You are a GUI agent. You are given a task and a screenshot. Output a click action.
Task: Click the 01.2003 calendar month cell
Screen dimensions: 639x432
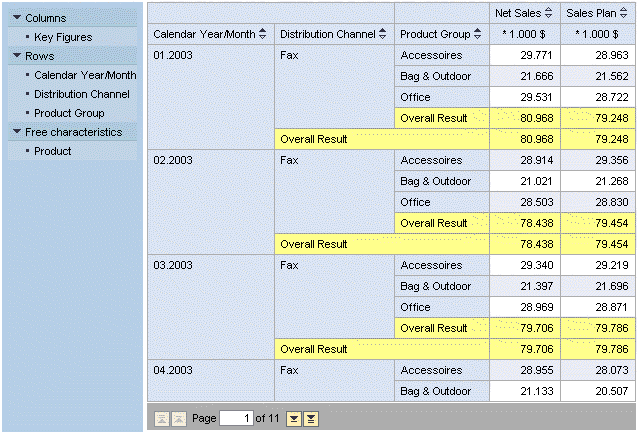click(172, 55)
